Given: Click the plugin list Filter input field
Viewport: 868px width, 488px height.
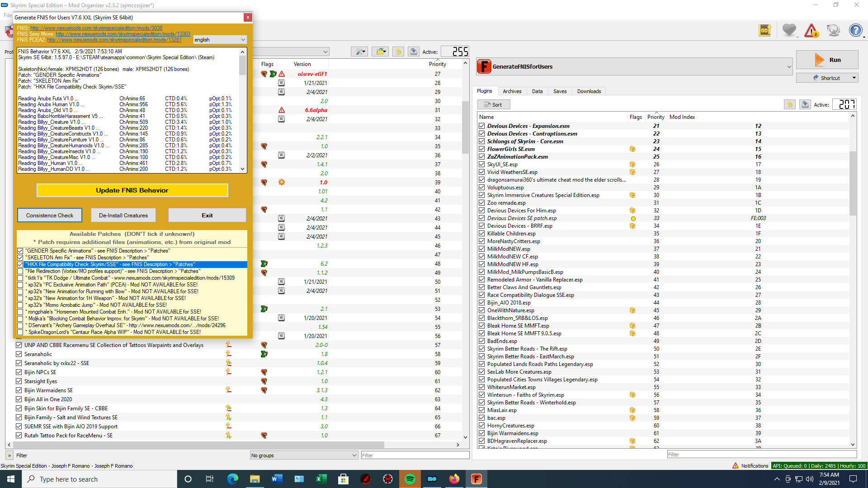Looking at the screenshot, I should [x=762, y=455].
